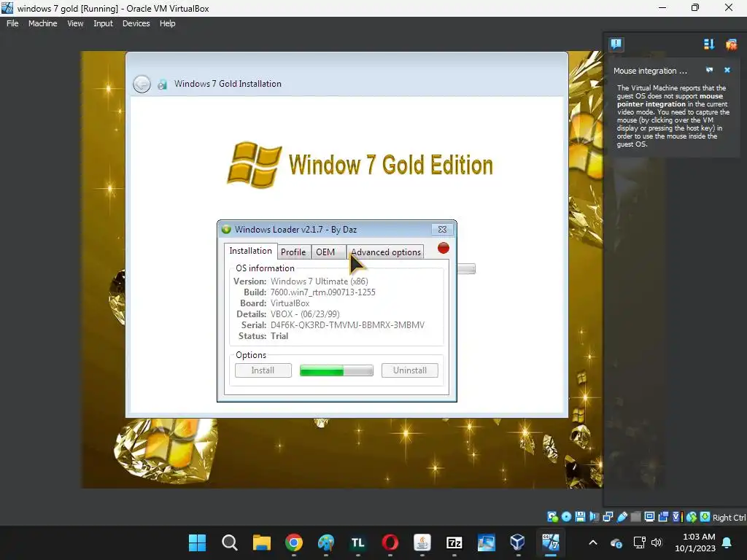747x560 pixels.
Task: Click the Mouse integration notification's detach arrow icon
Action: [709, 70]
